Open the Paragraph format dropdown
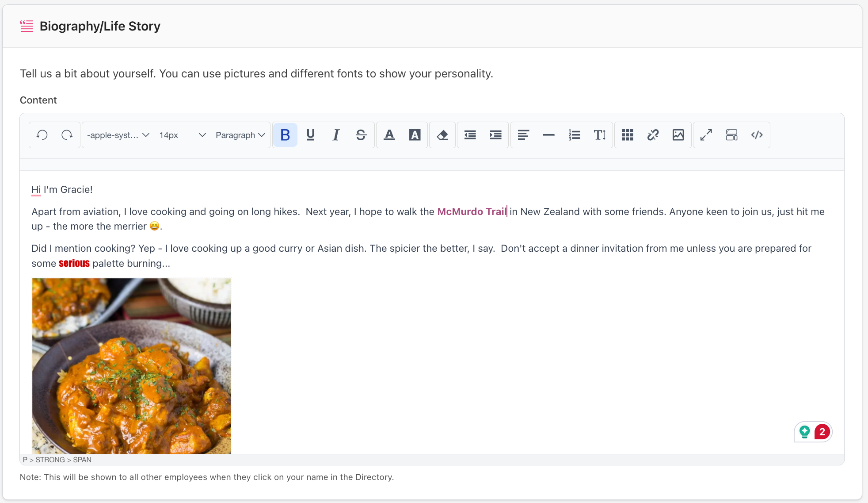The image size is (868, 503). 240,135
